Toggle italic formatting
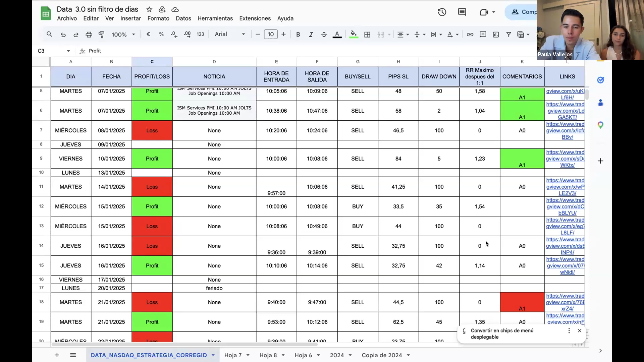Viewport: 644px width, 362px height. coord(311,35)
